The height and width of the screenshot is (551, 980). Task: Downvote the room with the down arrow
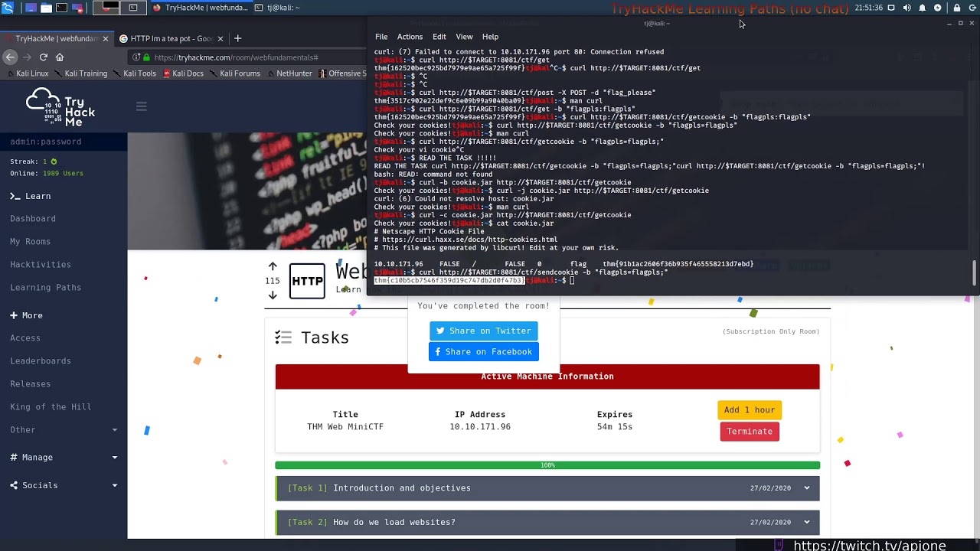(x=273, y=295)
